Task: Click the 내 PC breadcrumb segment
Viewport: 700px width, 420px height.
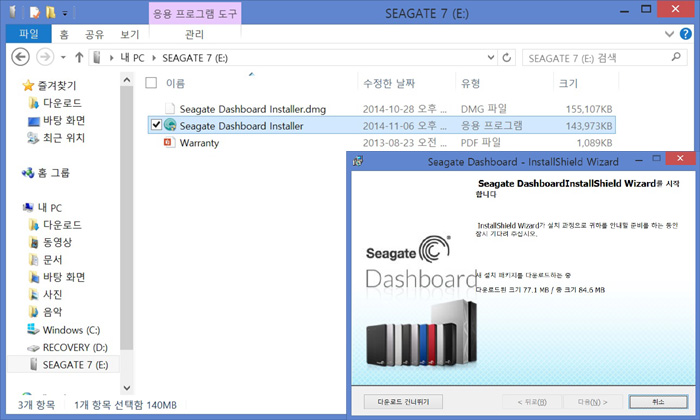Action: click(x=133, y=58)
